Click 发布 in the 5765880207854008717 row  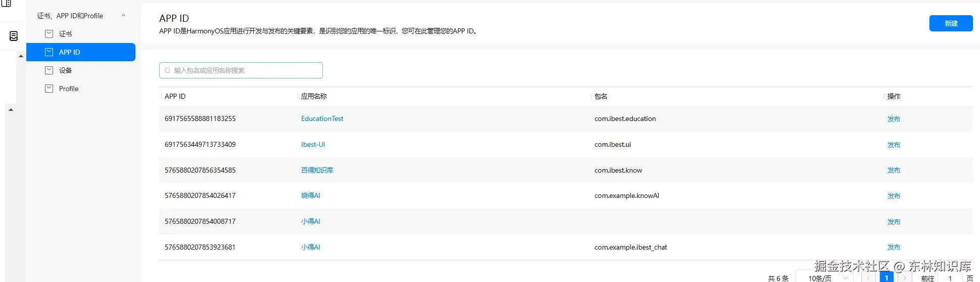(894, 222)
